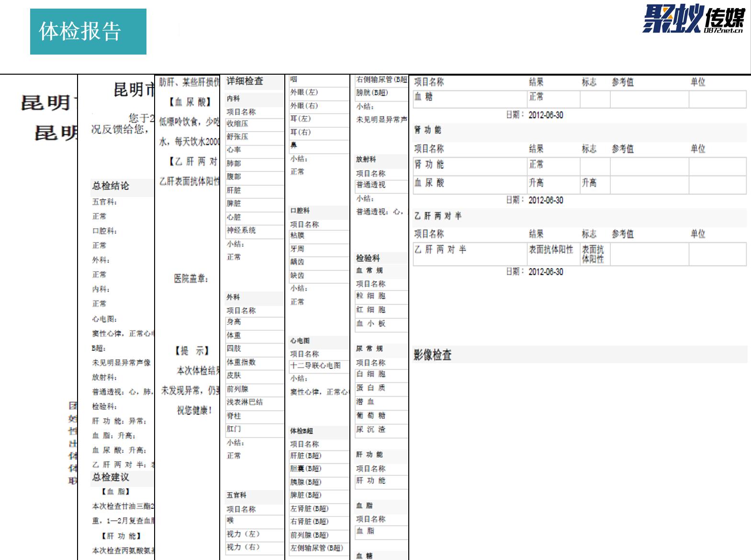Select the 血小板 row in 血常规
The height and width of the screenshot is (560, 751).
pos(371,324)
